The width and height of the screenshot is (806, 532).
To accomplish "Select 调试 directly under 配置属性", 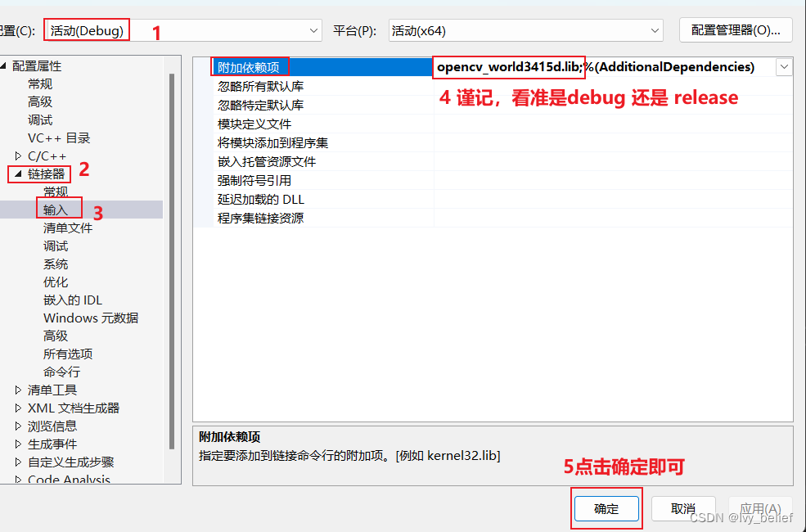I will tap(40, 119).
